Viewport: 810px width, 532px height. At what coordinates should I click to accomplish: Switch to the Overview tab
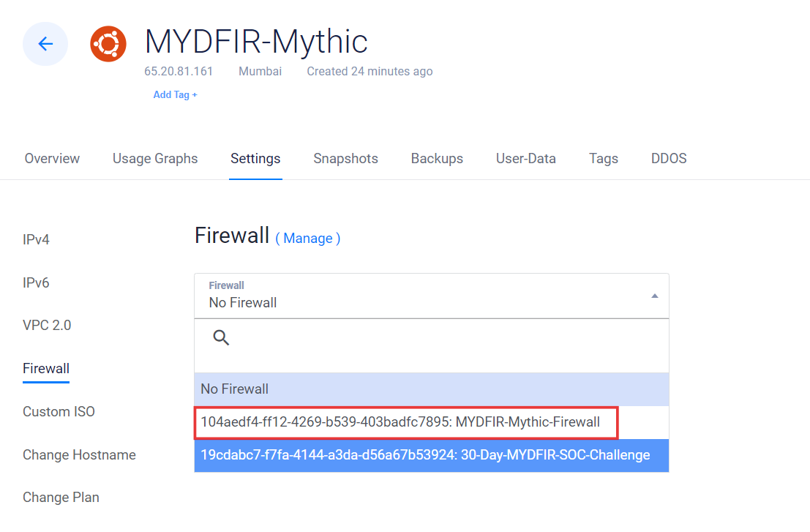52,159
